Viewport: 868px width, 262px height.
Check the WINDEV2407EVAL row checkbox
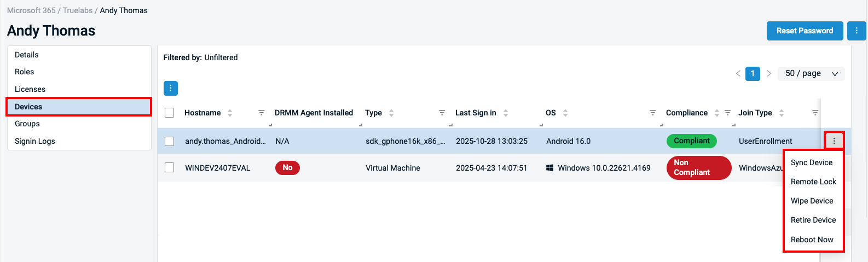click(x=170, y=168)
